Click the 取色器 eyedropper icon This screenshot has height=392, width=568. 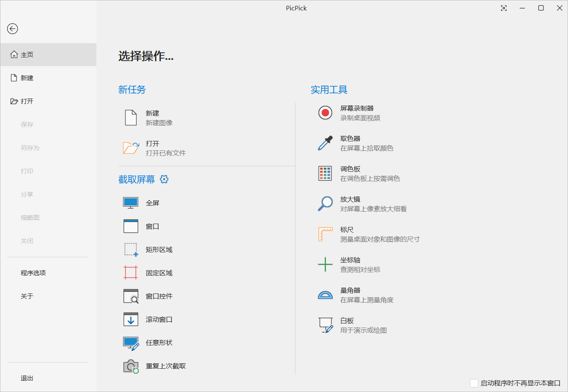coord(325,143)
